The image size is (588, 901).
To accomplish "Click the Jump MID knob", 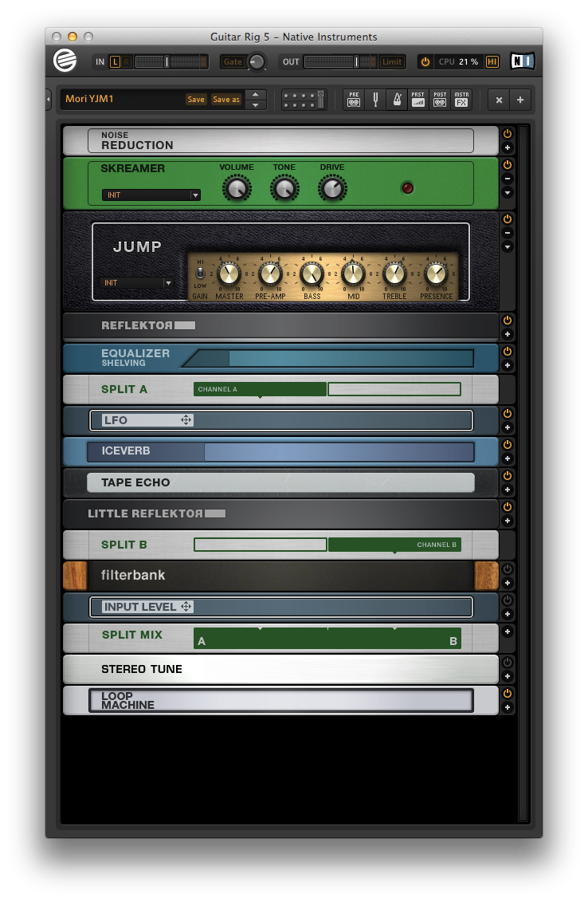I will [353, 273].
